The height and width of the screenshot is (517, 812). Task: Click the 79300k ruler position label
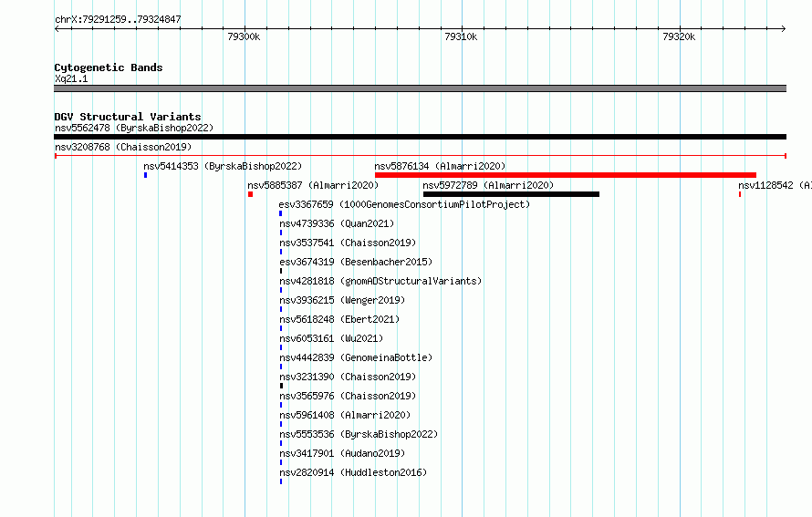tap(244, 36)
